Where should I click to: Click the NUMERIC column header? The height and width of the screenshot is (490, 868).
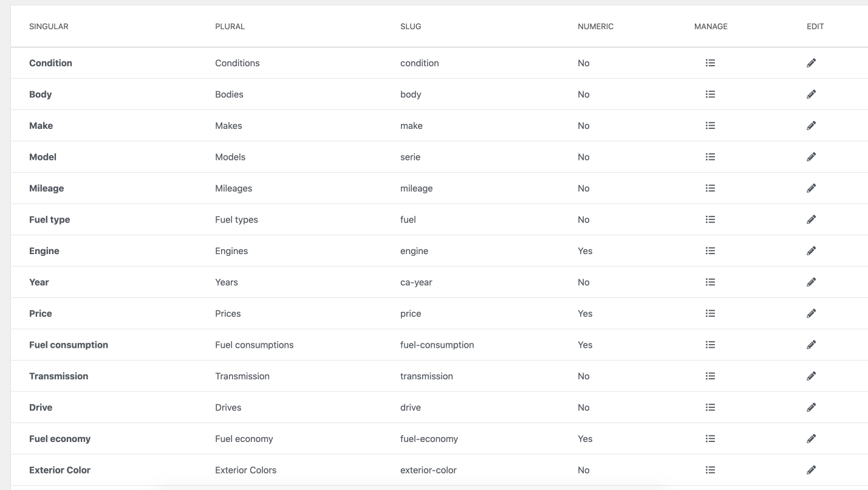pyautogui.click(x=595, y=27)
